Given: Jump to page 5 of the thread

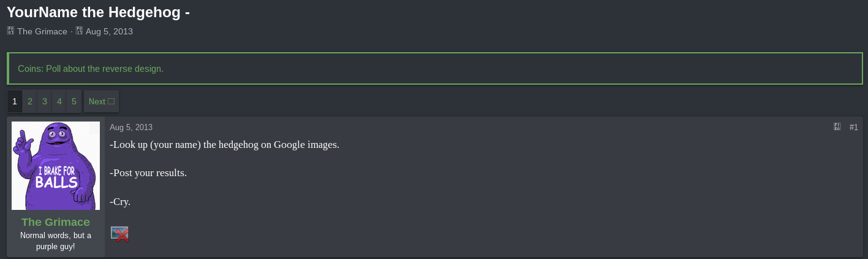Looking at the screenshot, I should [74, 101].
